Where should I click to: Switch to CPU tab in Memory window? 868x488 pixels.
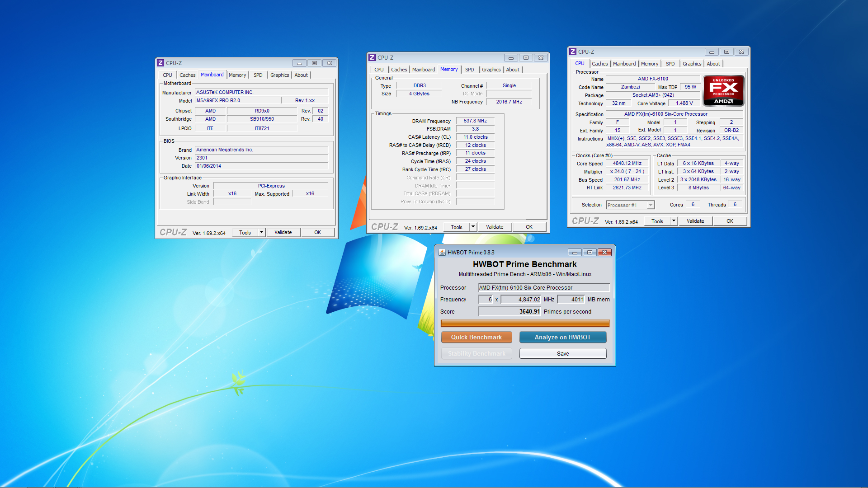click(x=379, y=70)
